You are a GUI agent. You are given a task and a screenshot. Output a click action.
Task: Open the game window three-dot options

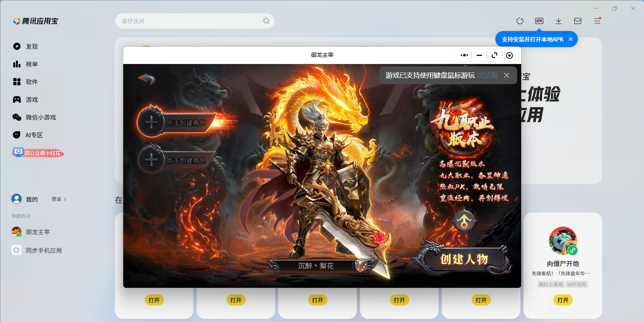(x=464, y=56)
